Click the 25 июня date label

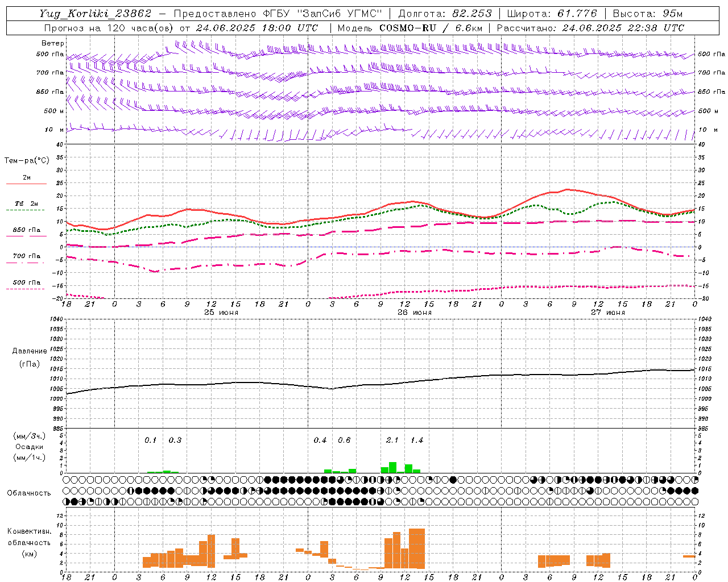pos(221,313)
